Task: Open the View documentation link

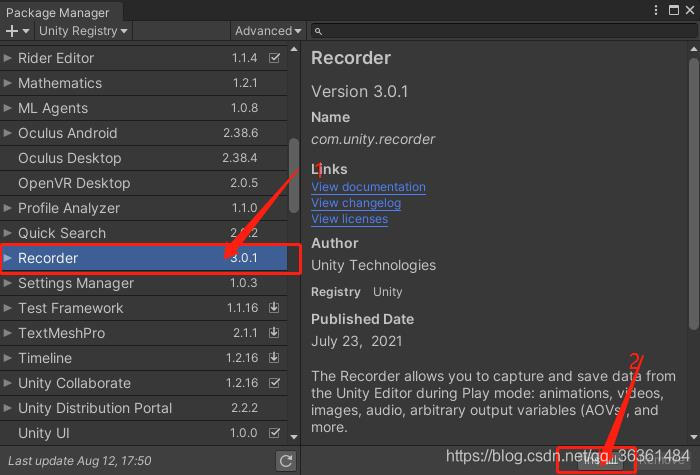Action: [368, 187]
